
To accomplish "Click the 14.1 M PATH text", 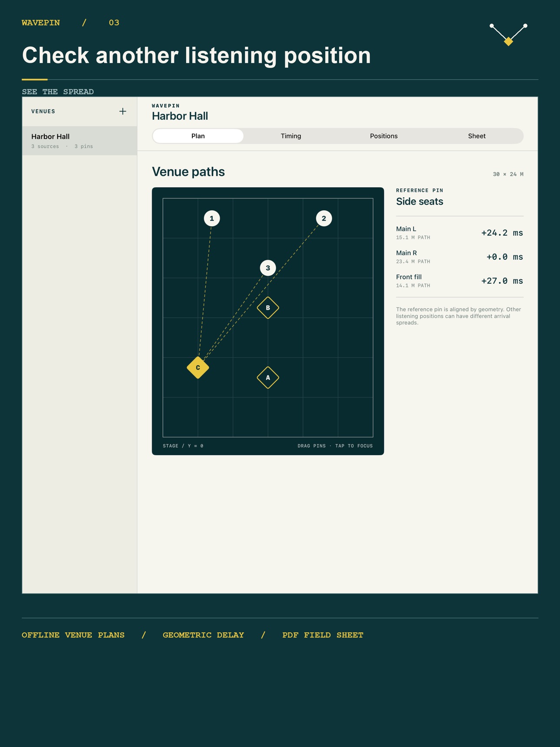I will [x=413, y=286].
